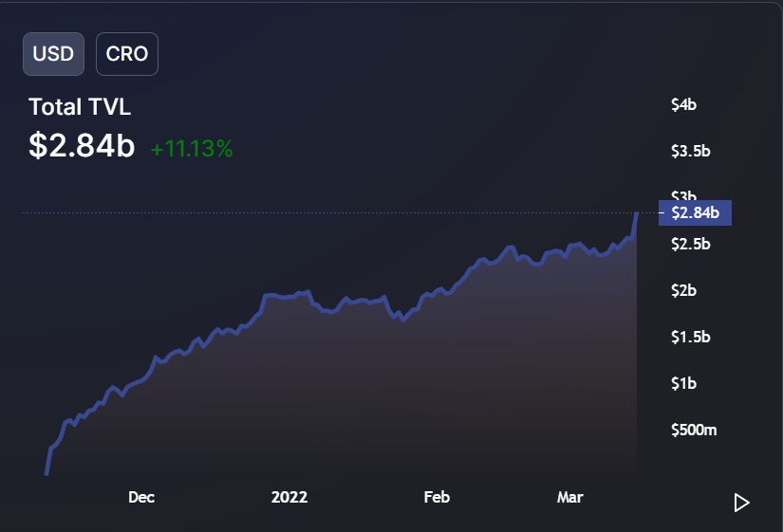Viewport: 783px width, 532px height.
Task: Click the $2.5b y-axis label
Action: tap(691, 244)
